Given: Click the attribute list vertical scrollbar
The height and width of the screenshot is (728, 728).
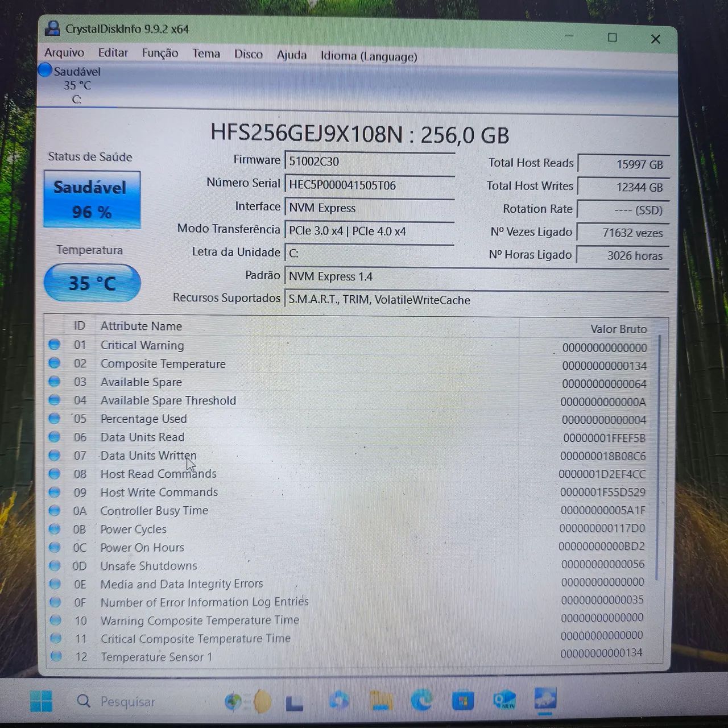Looking at the screenshot, I should (659, 458).
